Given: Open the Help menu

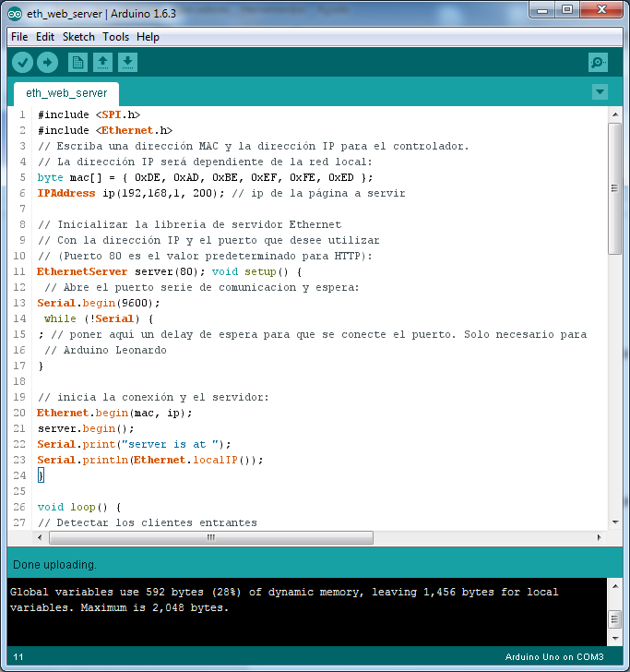Looking at the screenshot, I should coord(148,37).
